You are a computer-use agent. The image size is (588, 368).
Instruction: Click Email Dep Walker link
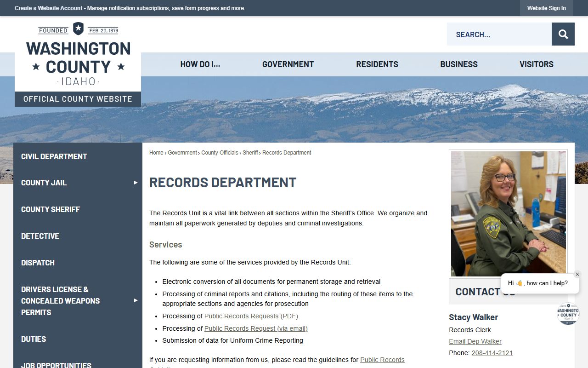(x=475, y=341)
